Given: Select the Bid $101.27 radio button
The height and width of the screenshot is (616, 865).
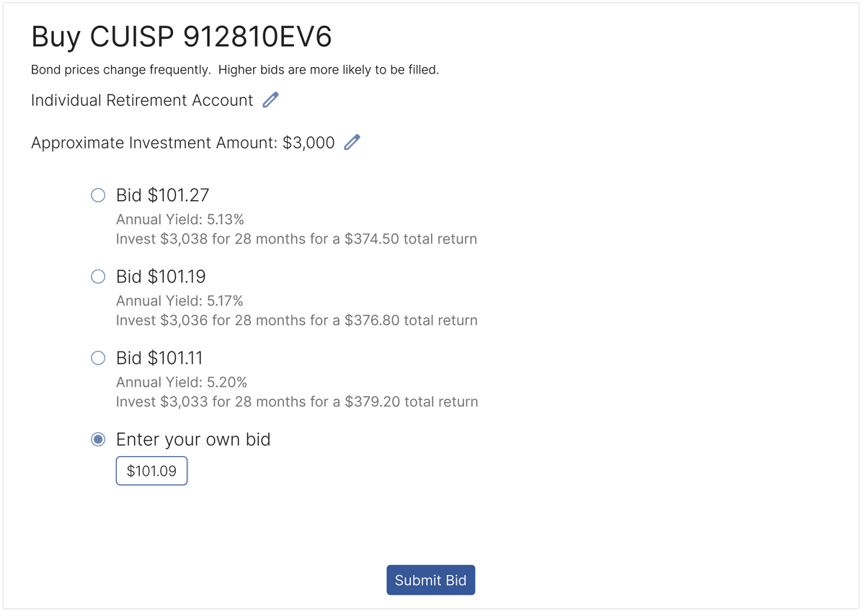Looking at the screenshot, I should [x=98, y=195].
